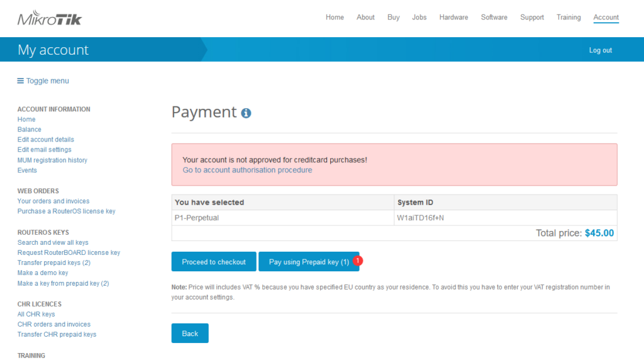This screenshot has width=644, height=360.
Task: Open CHR orders and invoices link
Action: pos(54,324)
